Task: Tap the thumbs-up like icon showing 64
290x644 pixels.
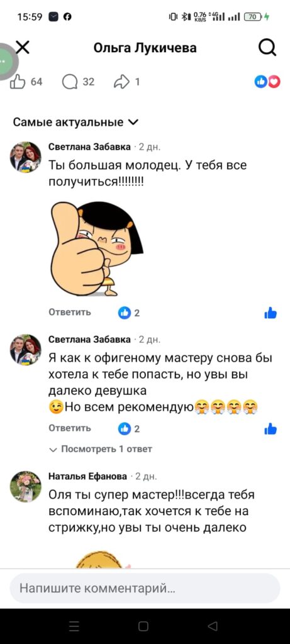Action: coord(18,82)
